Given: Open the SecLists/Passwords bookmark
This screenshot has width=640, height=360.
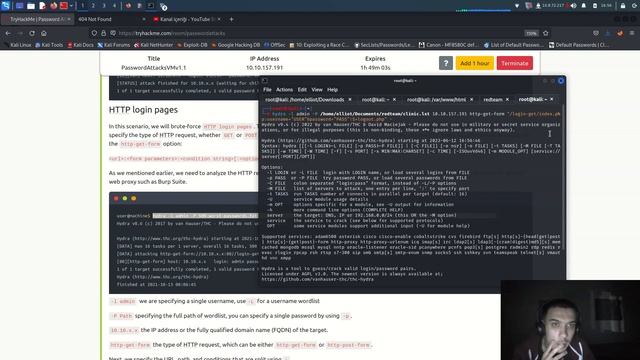Looking at the screenshot, I should pyautogui.click(x=384, y=45).
